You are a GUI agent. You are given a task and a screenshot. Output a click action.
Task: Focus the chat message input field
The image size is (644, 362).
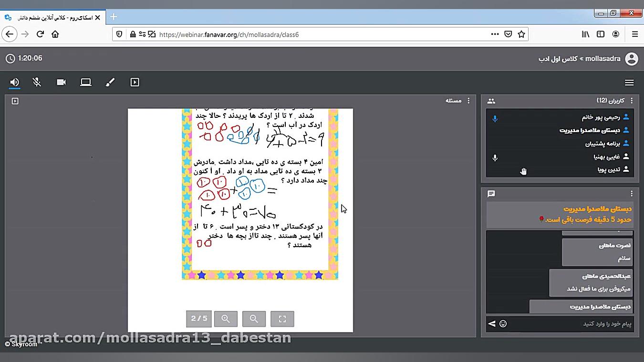(570, 324)
